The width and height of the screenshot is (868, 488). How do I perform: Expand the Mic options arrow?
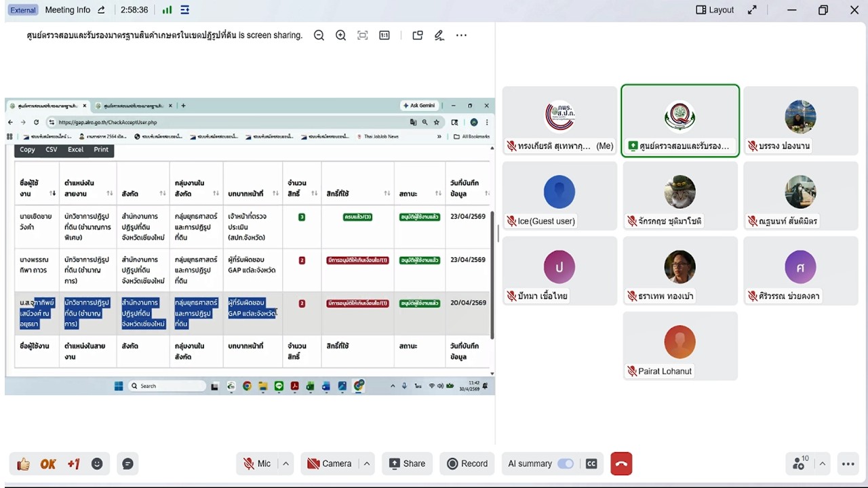pos(286,464)
